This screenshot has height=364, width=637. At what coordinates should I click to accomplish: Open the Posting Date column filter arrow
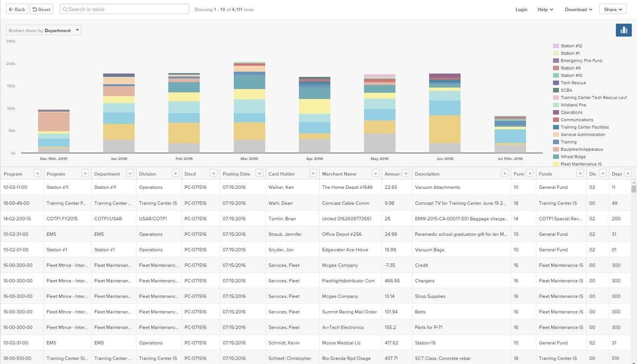click(260, 173)
